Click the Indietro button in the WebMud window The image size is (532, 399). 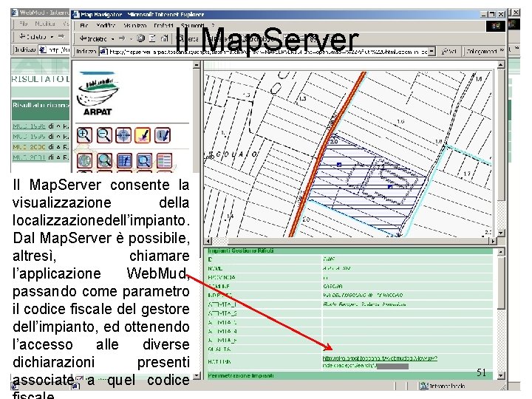coord(33,37)
